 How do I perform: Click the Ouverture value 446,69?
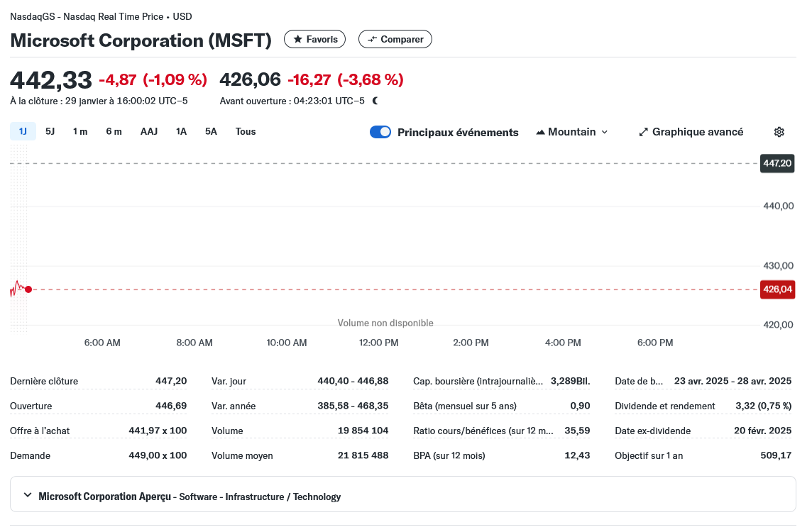click(x=171, y=406)
